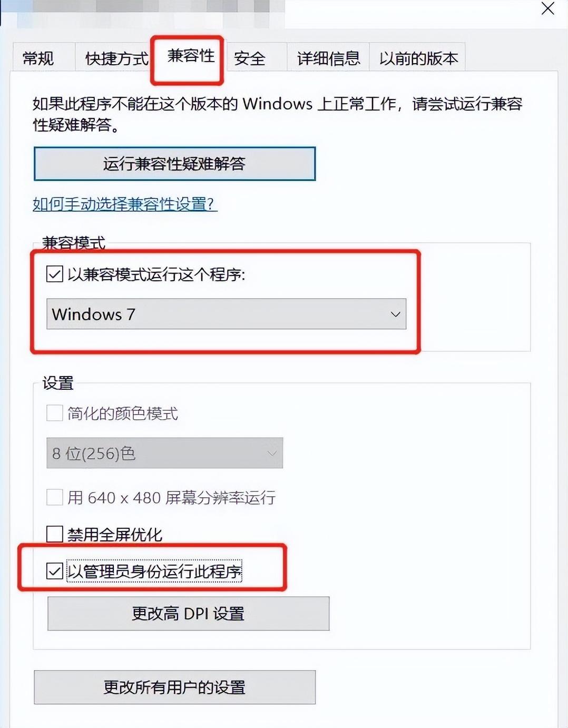Expand the 8 位(256)色 dropdown
The width and height of the screenshot is (568, 728).
[164, 453]
